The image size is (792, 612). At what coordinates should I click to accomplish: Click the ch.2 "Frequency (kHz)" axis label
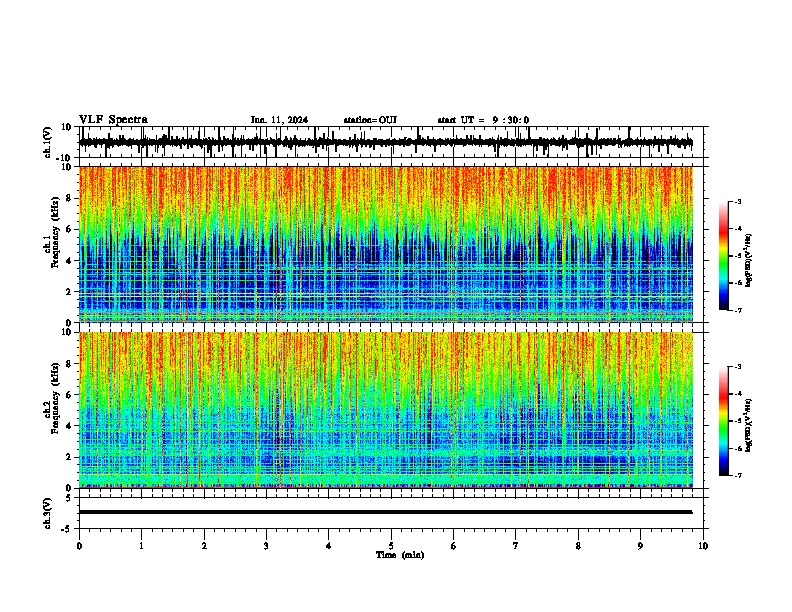(56, 398)
